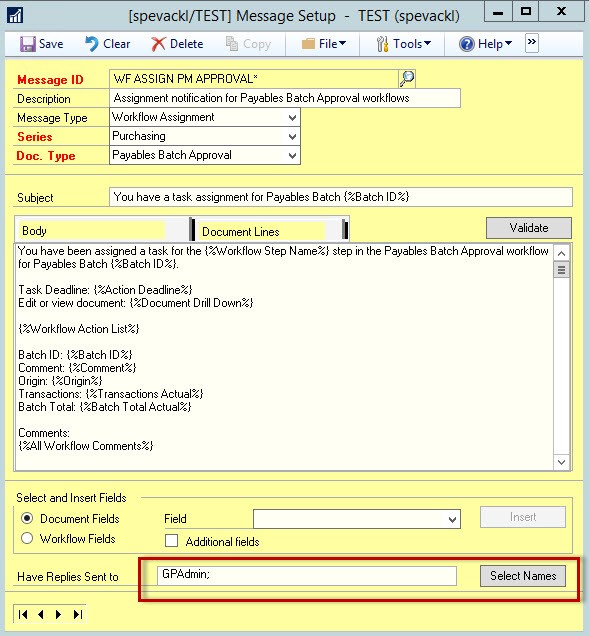
Task: Click the Description field
Action: pos(285,98)
